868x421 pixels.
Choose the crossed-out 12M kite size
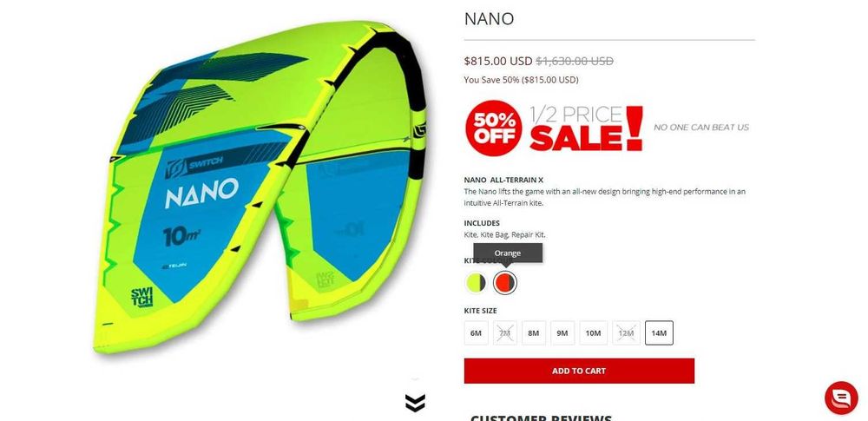click(x=626, y=333)
